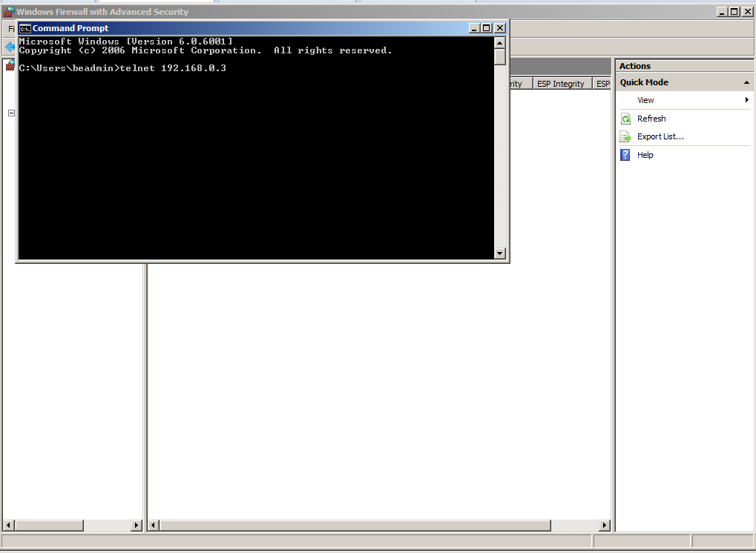Image resolution: width=756 pixels, height=553 pixels.
Task: Maximize the Windows Firewall window
Action: click(x=734, y=12)
